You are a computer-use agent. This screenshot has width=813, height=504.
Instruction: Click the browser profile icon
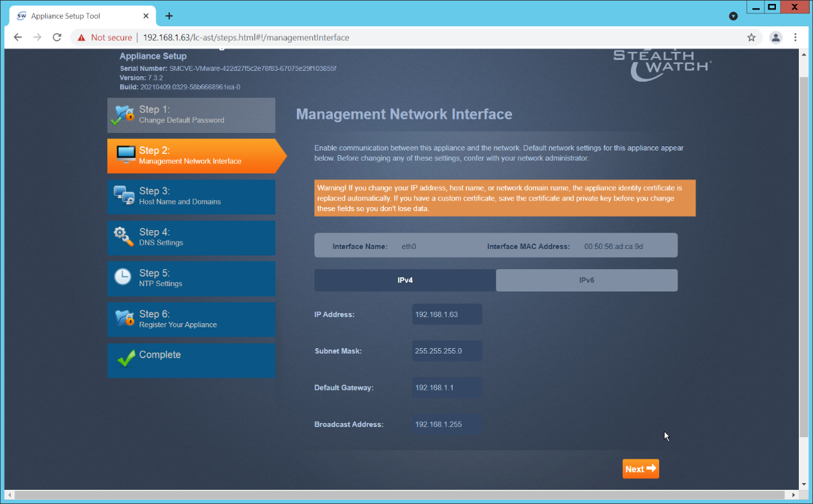tap(775, 38)
